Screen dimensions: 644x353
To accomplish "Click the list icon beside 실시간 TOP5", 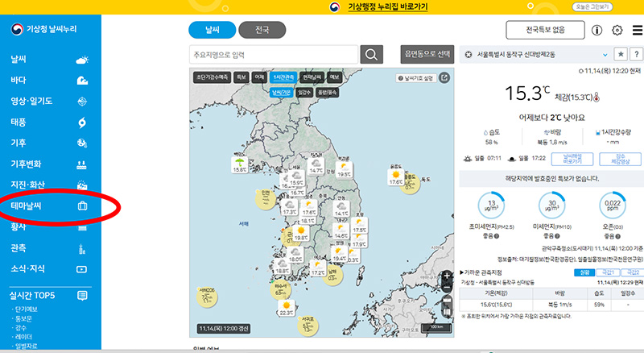I will [x=82, y=296].
